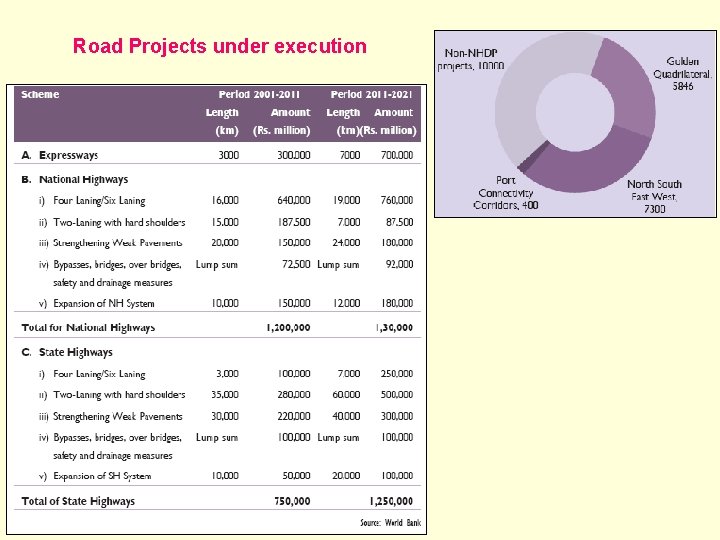The width and height of the screenshot is (720, 540).
Task: Click the Period 2001-2011 header
Action: pyautogui.click(x=259, y=94)
